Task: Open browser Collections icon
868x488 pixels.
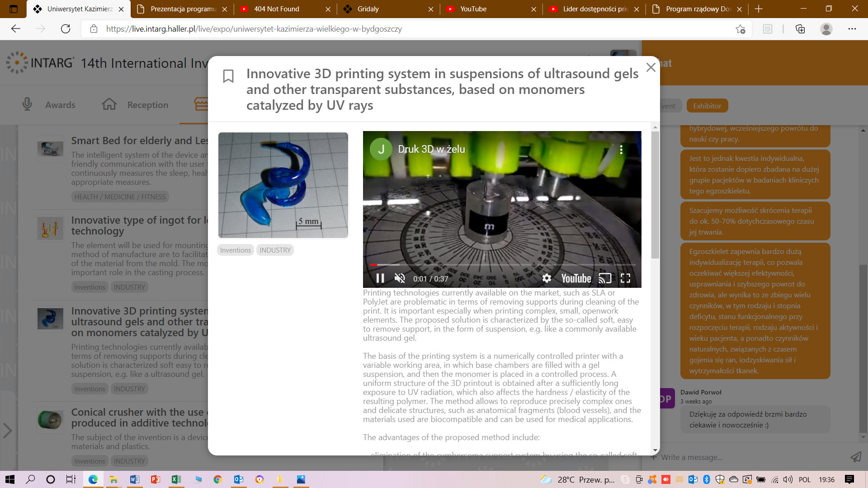Action: 800,29
